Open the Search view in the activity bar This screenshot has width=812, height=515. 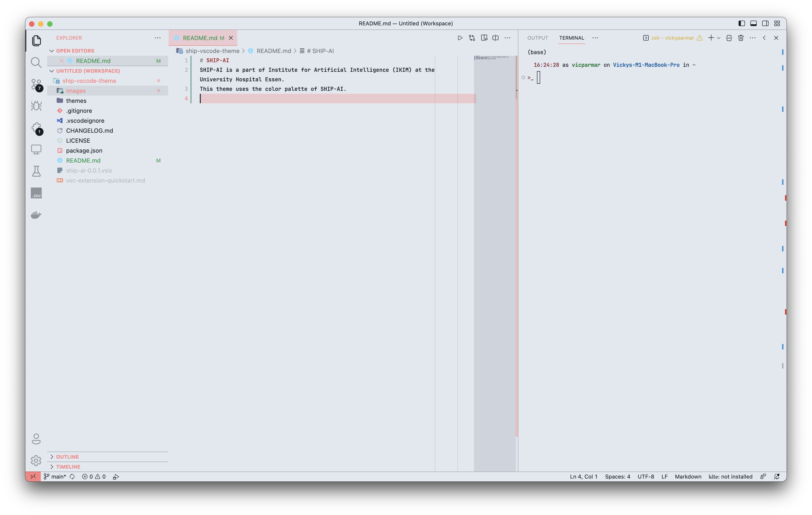[36, 62]
